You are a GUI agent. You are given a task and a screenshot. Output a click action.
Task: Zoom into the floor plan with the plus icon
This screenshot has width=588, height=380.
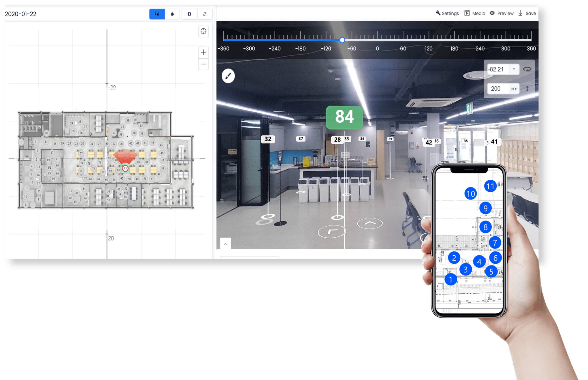click(203, 52)
